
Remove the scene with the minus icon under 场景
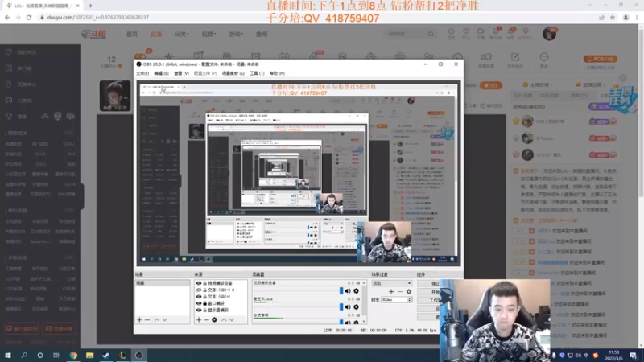click(x=147, y=319)
